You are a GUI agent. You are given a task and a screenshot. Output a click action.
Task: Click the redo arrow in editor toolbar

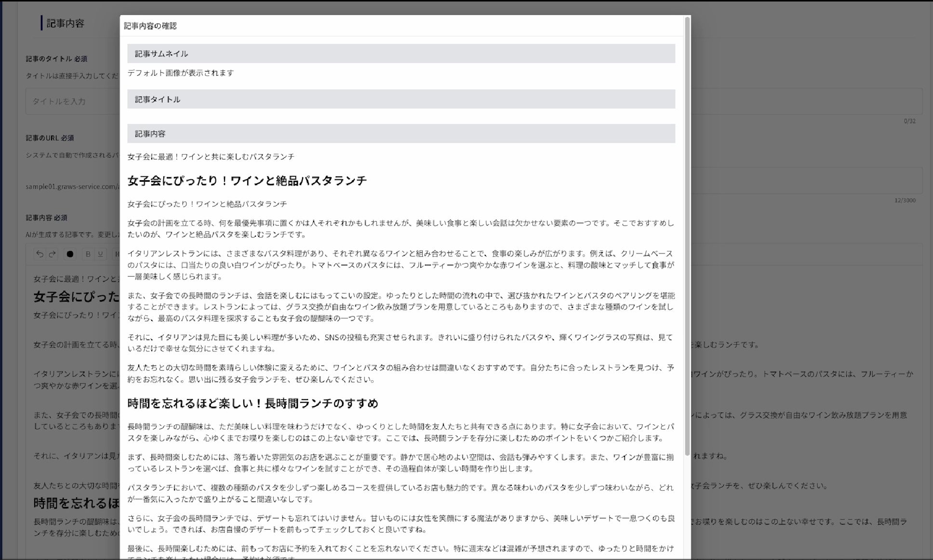pyautogui.click(x=53, y=254)
